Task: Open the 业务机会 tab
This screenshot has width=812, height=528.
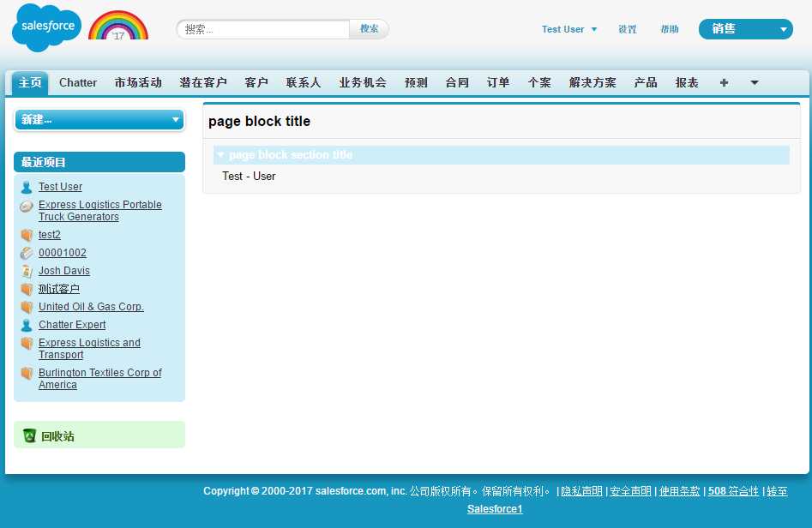Action: coord(363,83)
